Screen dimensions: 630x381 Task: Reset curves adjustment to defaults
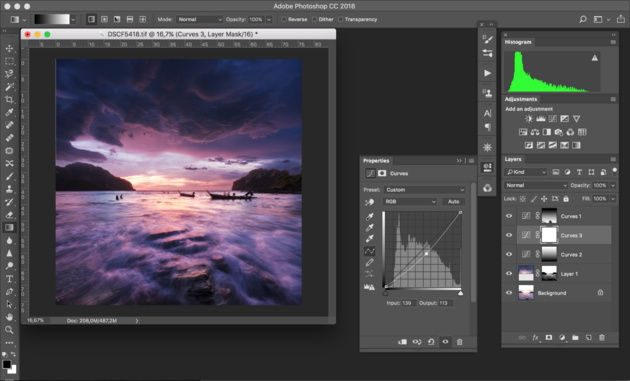click(x=431, y=342)
